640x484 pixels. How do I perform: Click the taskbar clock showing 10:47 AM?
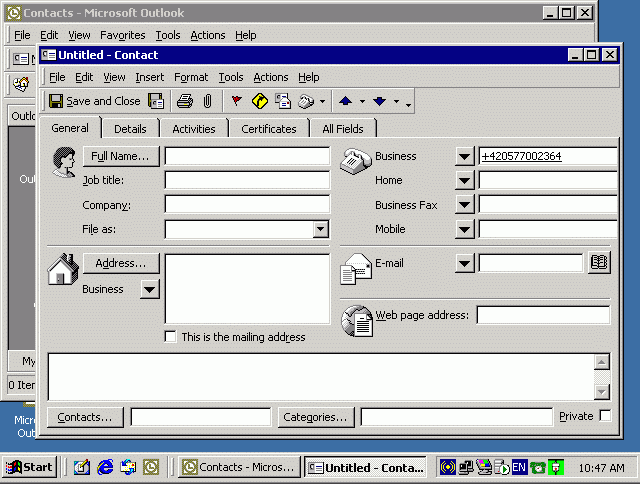coord(601,468)
